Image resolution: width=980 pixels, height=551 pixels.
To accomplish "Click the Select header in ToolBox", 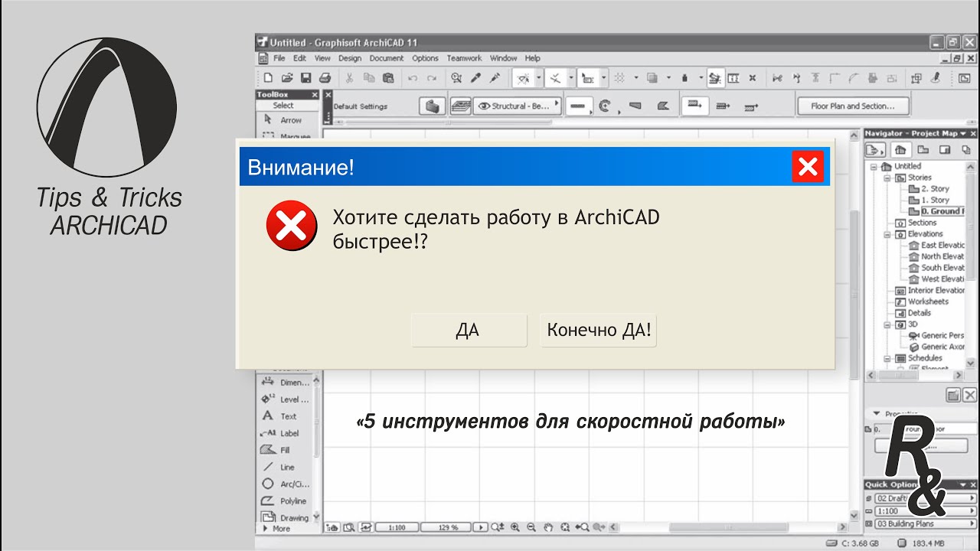I will 283,106.
